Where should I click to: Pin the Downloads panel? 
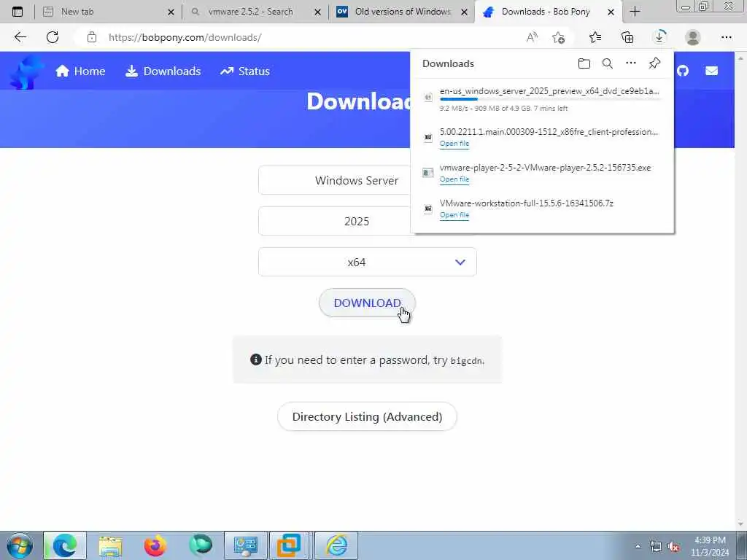[654, 63]
